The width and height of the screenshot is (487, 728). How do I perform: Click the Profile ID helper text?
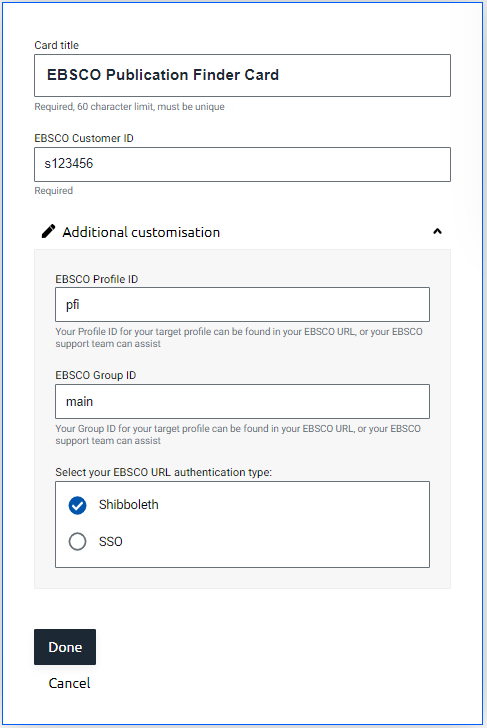(x=239, y=338)
